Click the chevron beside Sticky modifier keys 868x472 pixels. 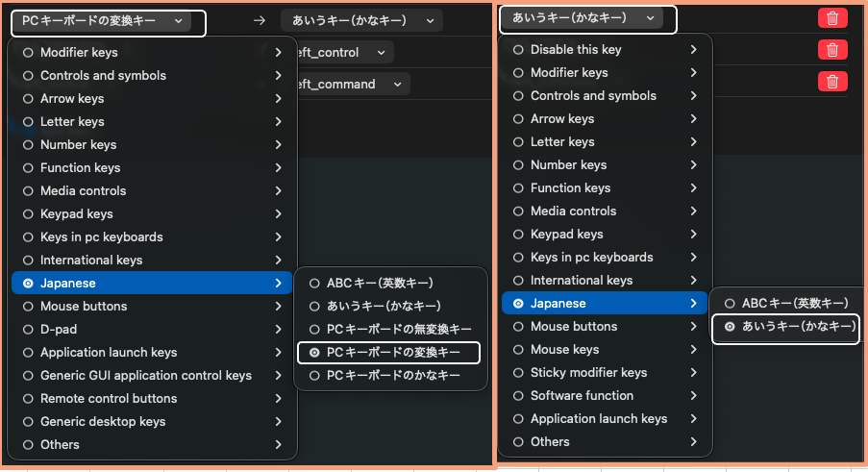[x=693, y=373]
